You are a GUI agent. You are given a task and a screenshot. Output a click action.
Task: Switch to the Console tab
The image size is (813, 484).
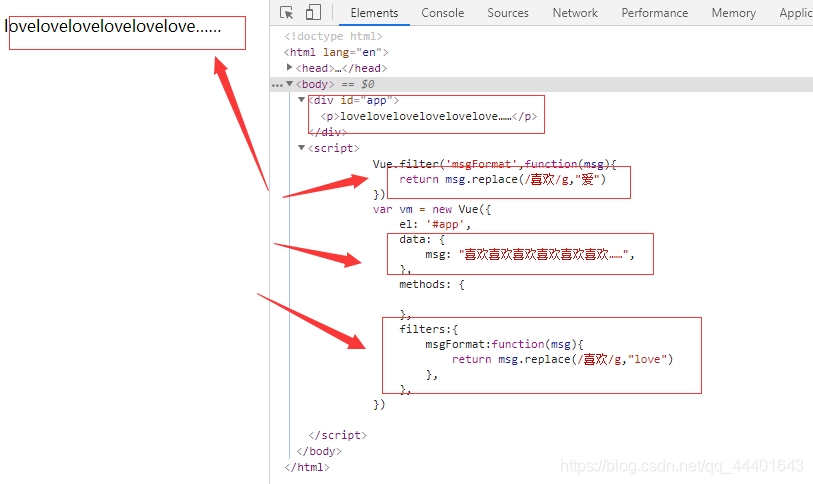tap(442, 13)
